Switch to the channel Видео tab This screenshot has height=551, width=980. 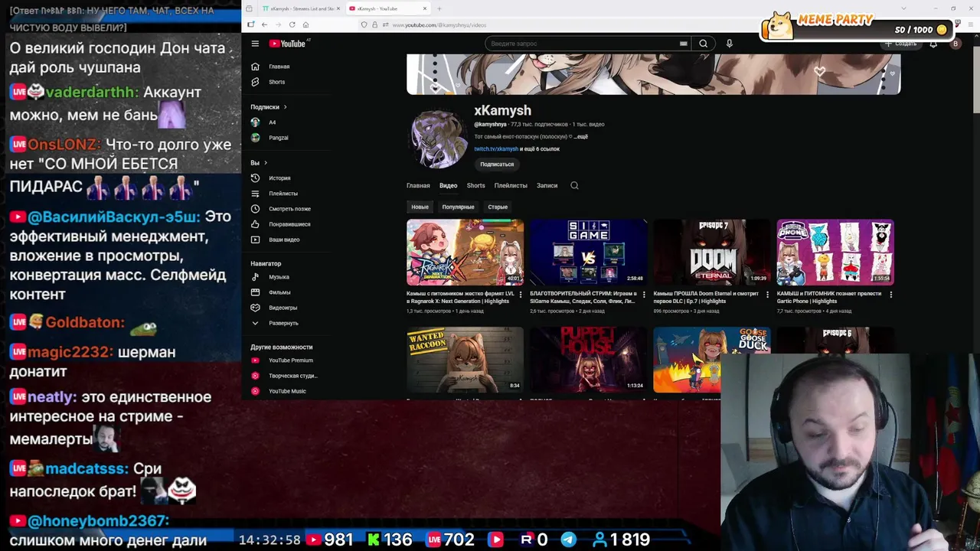pos(448,185)
